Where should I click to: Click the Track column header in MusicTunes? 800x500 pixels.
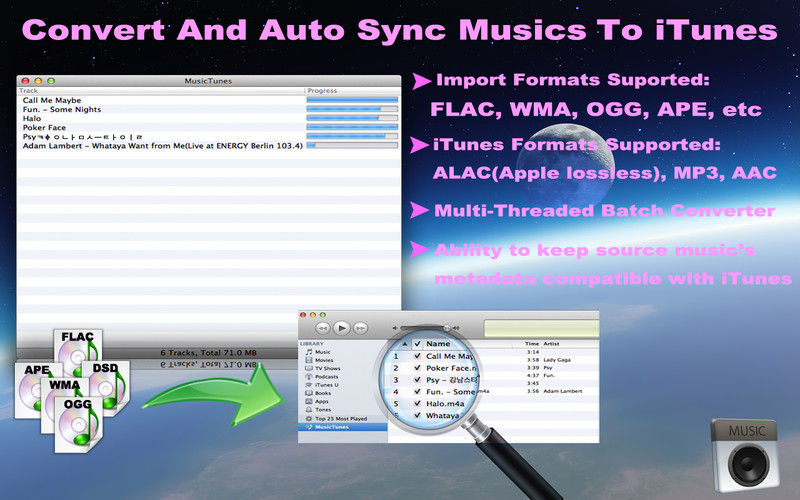(29, 91)
